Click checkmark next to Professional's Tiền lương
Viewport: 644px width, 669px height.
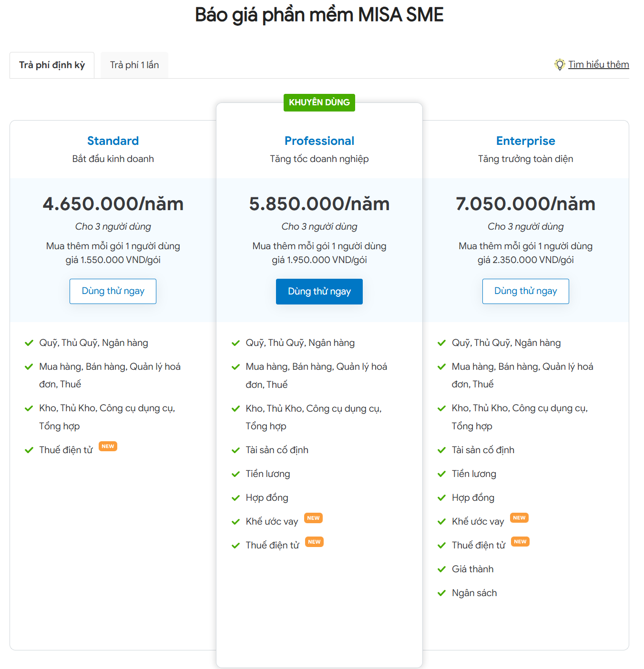coord(235,474)
